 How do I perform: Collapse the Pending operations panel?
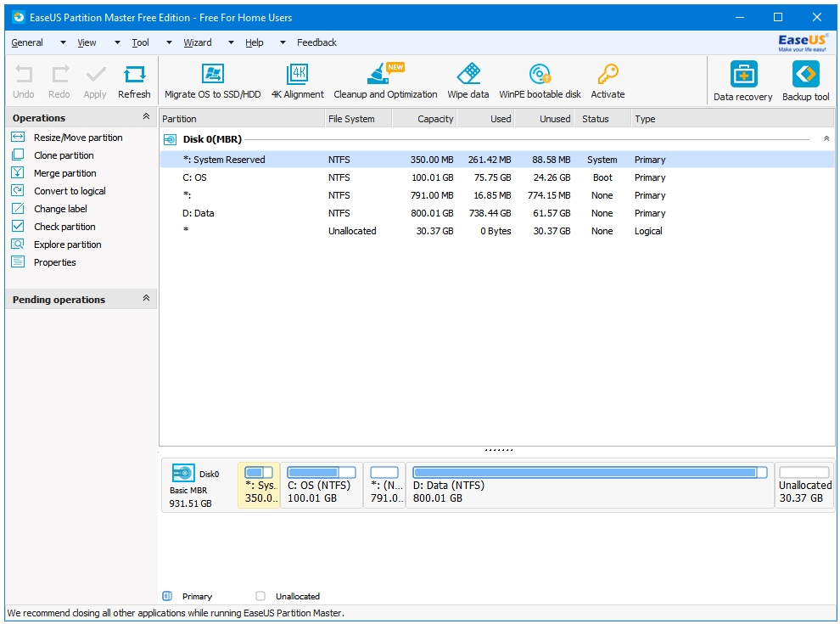(146, 298)
